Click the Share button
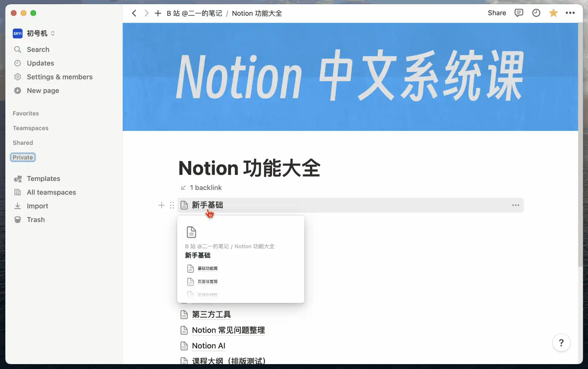The width and height of the screenshot is (588, 369). pyautogui.click(x=497, y=13)
